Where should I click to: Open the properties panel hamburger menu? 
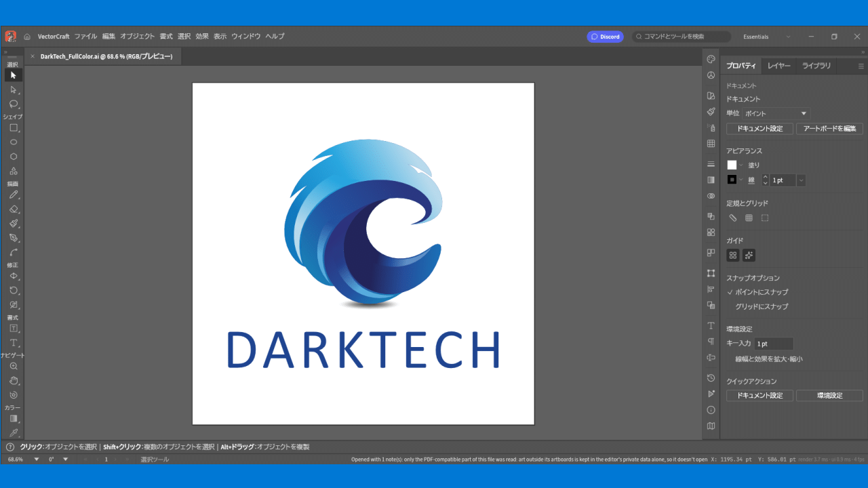click(x=861, y=66)
